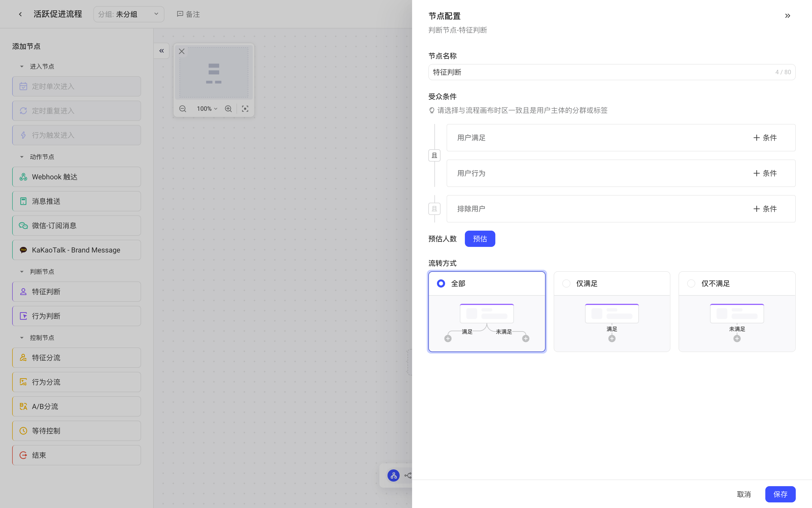Add a 特征分流 node

tap(76, 357)
